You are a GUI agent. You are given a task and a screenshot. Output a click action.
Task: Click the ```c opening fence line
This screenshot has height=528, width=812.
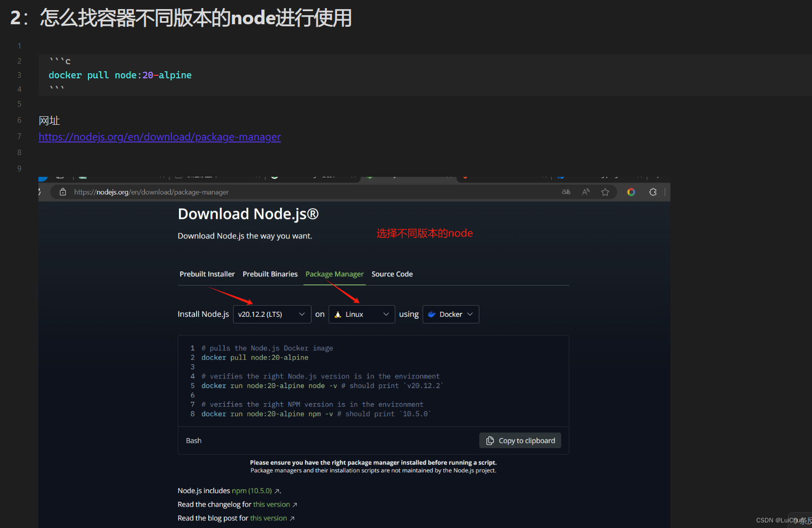60,61
